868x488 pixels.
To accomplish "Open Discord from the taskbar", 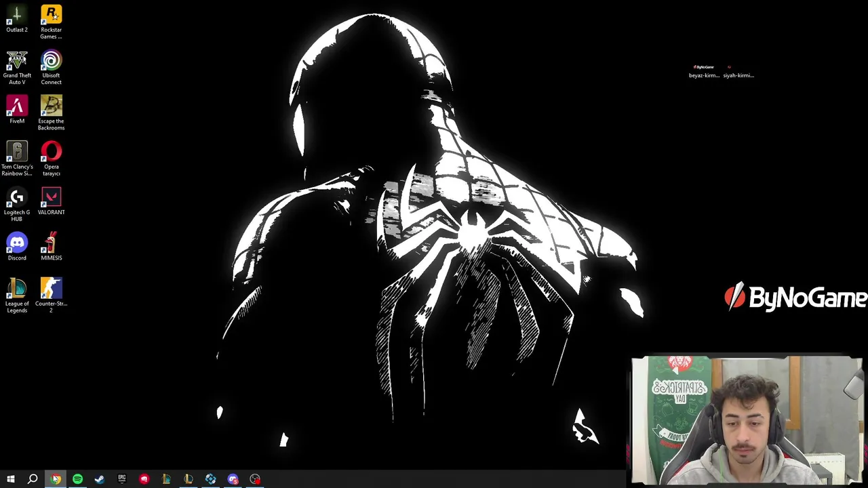I will (233, 479).
